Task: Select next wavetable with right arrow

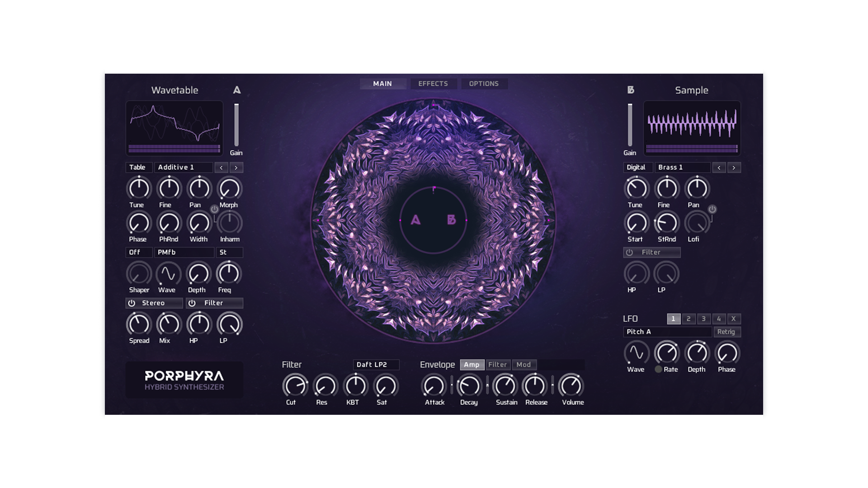Action: (x=236, y=168)
